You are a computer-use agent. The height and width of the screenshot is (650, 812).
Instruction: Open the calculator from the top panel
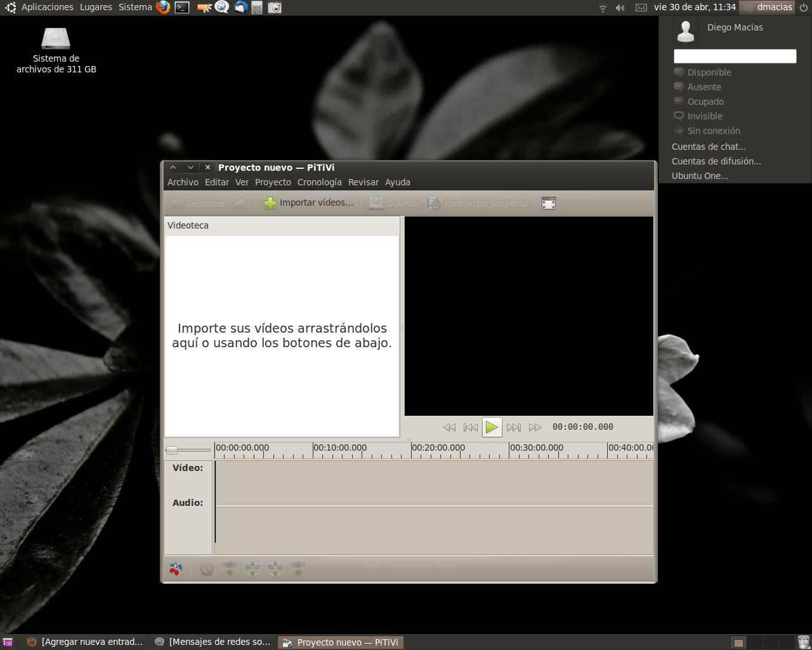tap(257, 8)
